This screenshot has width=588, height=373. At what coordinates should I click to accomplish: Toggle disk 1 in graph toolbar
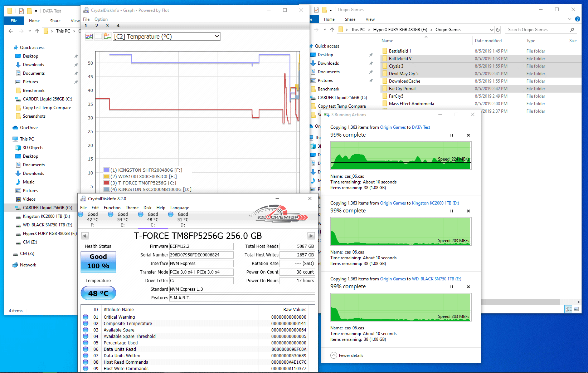coord(86,26)
